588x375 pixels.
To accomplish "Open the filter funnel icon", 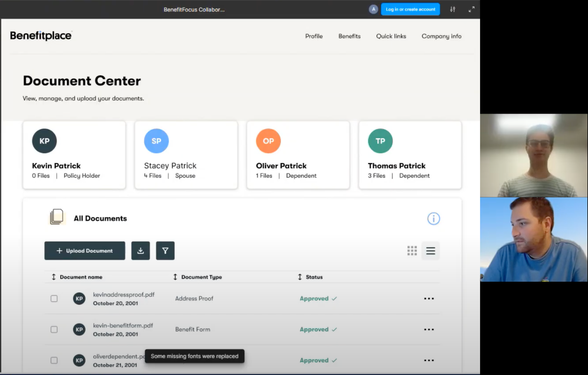I will pyautogui.click(x=165, y=251).
